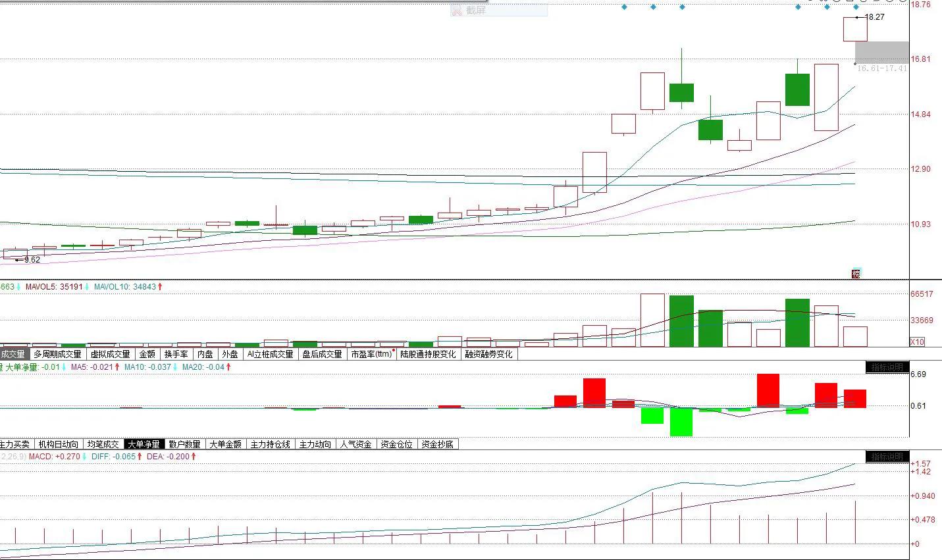Select the 均笔成交 tab
The image size is (942, 560).
tap(103, 444)
